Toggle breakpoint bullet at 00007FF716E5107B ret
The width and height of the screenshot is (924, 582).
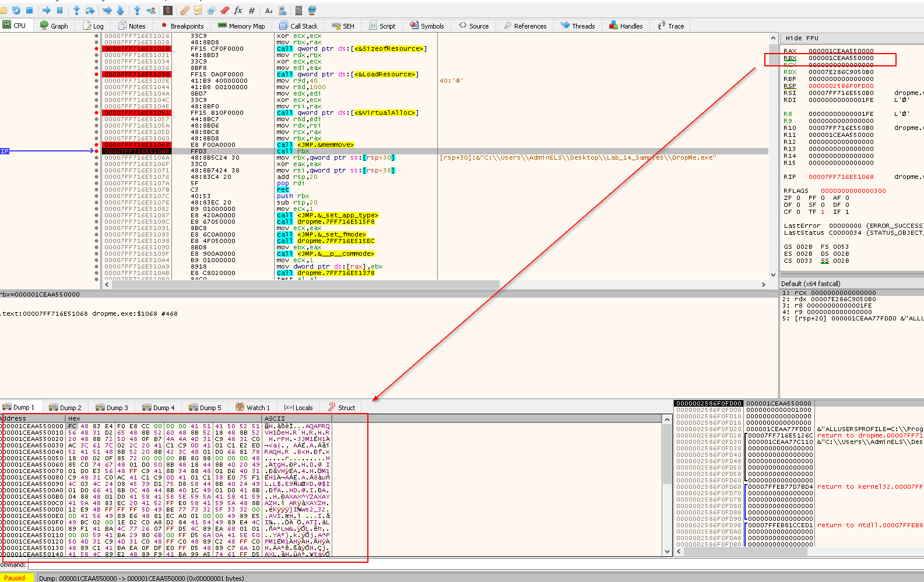(96, 190)
